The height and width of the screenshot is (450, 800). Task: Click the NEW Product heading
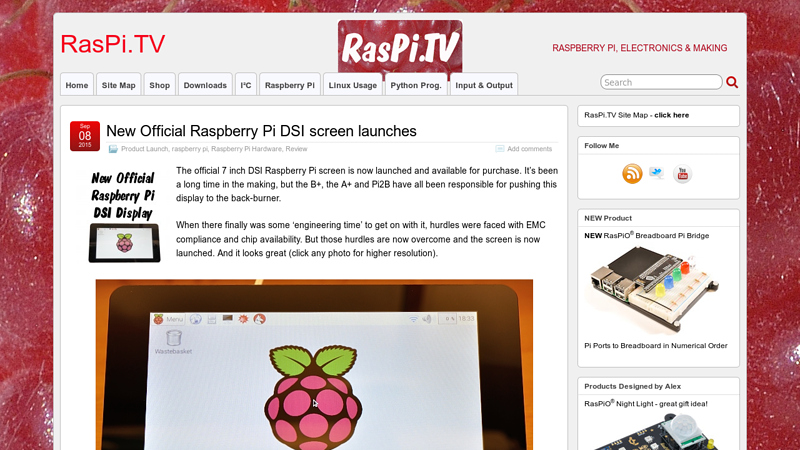pos(608,218)
